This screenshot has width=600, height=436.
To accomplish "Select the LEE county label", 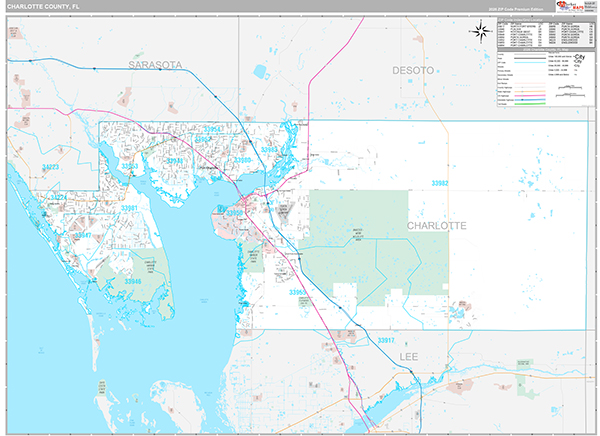I will pyautogui.click(x=409, y=357).
